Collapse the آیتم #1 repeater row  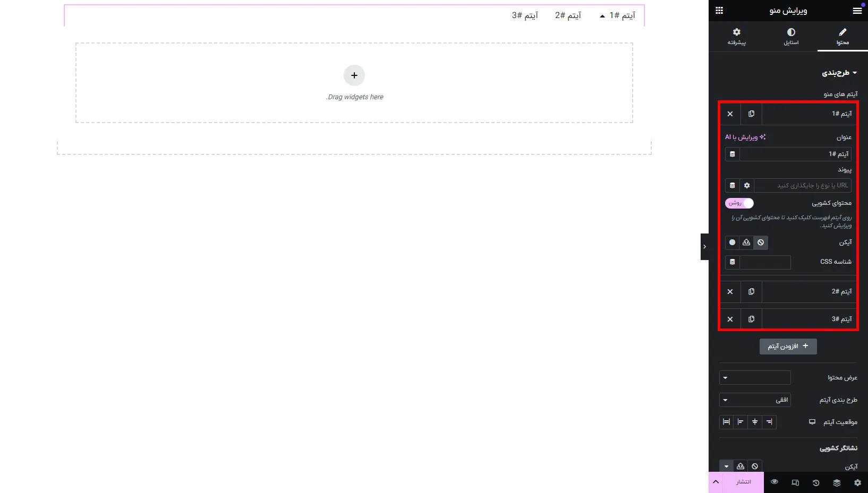[810, 114]
